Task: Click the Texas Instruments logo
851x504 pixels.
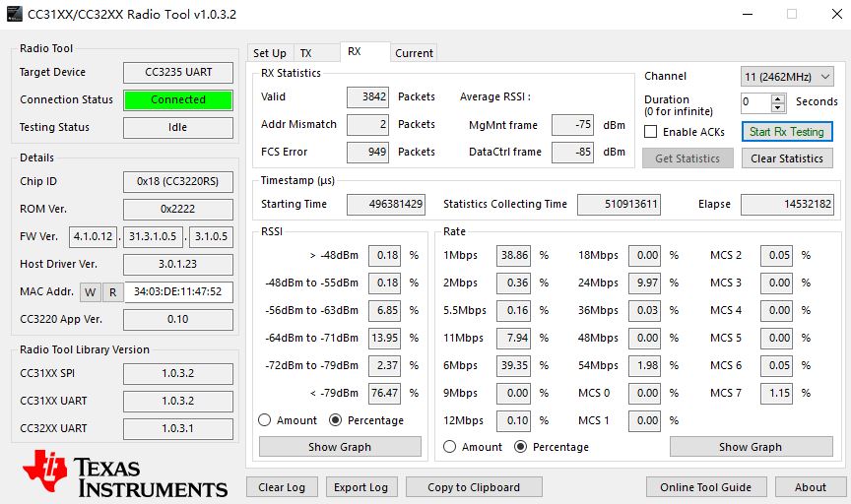Action: coord(125,474)
